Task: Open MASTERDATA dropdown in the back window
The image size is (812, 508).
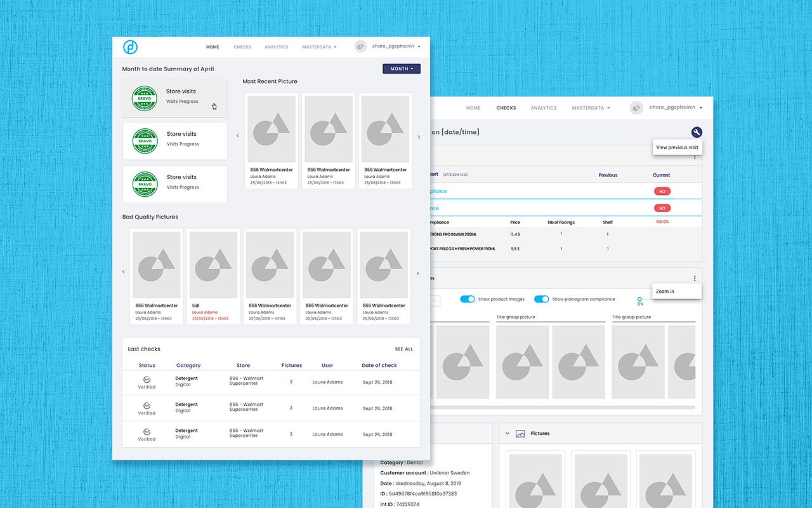Action: click(591, 108)
